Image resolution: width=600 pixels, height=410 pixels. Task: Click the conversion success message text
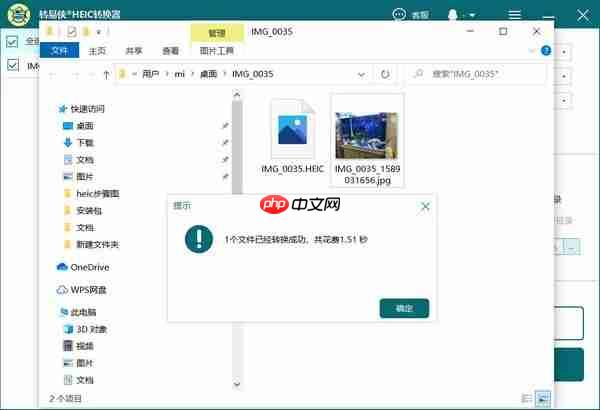click(x=296, y=240)
